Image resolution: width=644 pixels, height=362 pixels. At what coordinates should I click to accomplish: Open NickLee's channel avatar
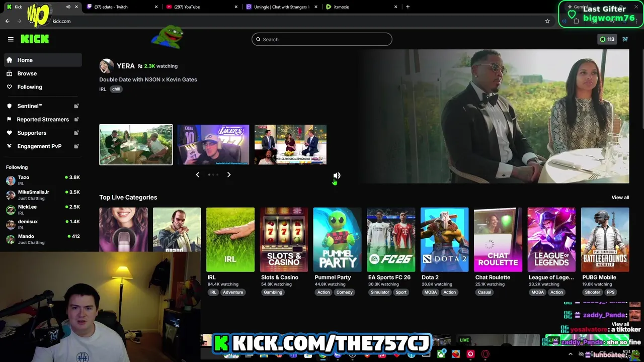11,210
